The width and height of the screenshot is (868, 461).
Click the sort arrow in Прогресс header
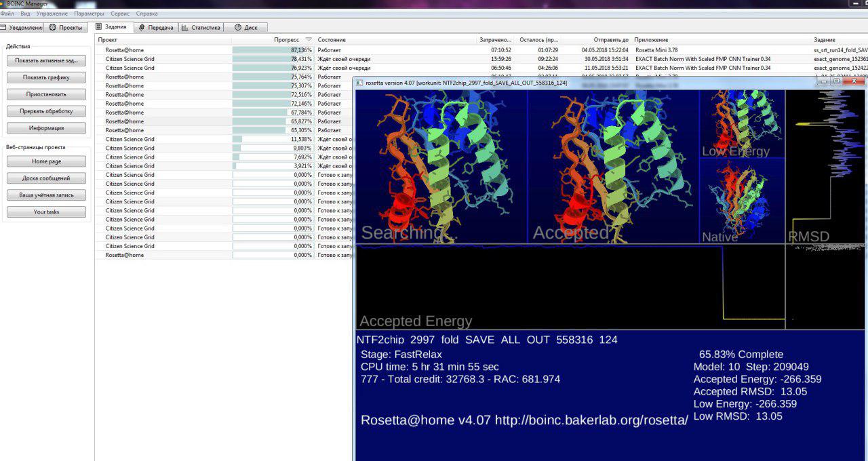pyautogui.click(x=309, y=40)
